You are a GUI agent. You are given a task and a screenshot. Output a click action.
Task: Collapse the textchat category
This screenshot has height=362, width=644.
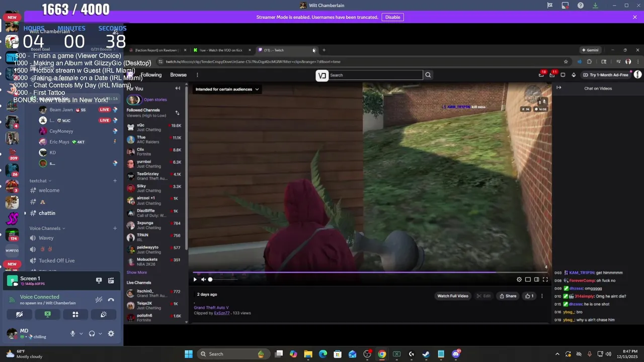tap(40, 181)
